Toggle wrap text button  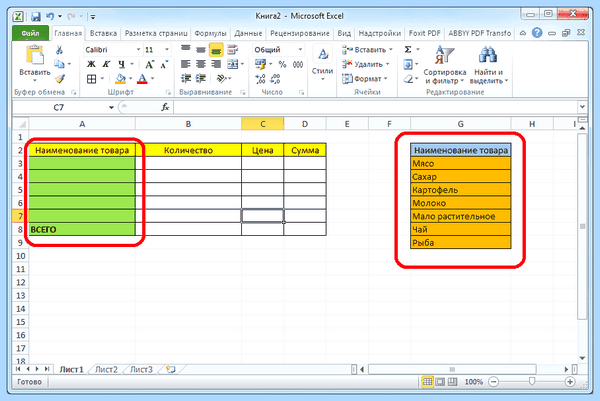pos(232,49)
